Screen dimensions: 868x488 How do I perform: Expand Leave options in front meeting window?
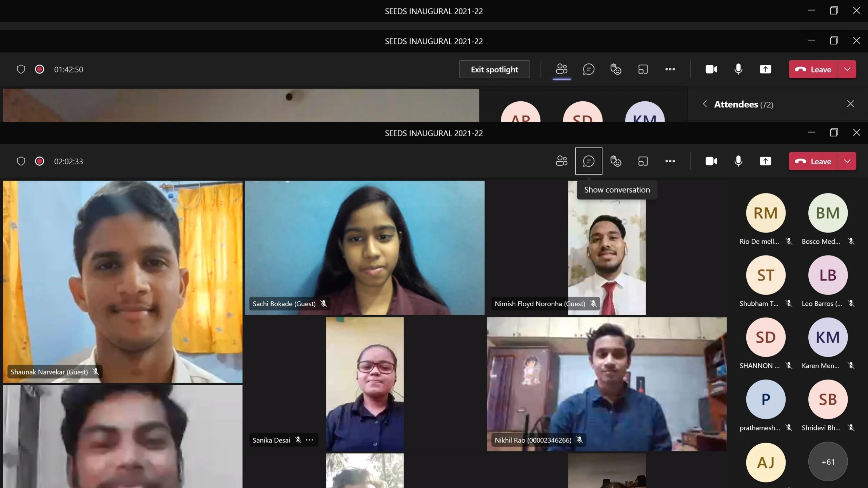click(847, 161)
